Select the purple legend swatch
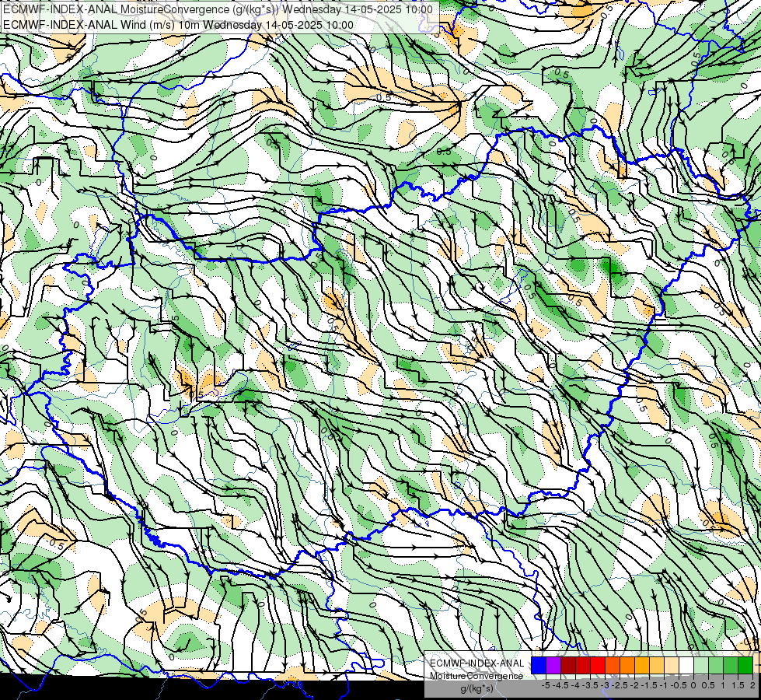This screenshot has width=761, height=700. click(553, 665)
